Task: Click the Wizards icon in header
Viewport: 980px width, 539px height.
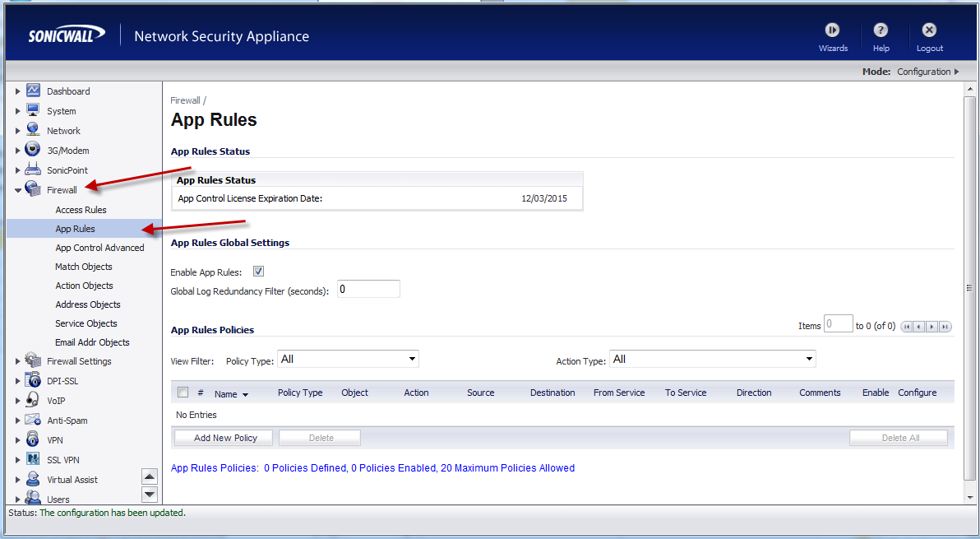Action: [x=833, y=30]
